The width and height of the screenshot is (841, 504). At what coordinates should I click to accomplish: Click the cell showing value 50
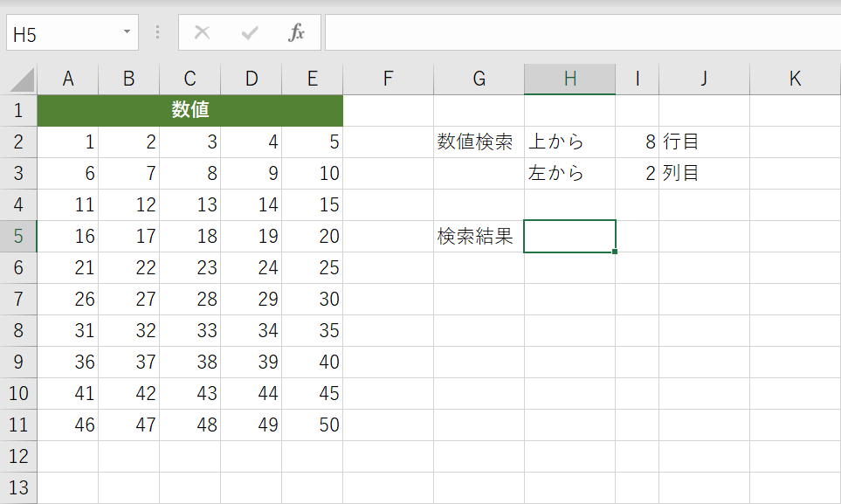coord(312,425)
